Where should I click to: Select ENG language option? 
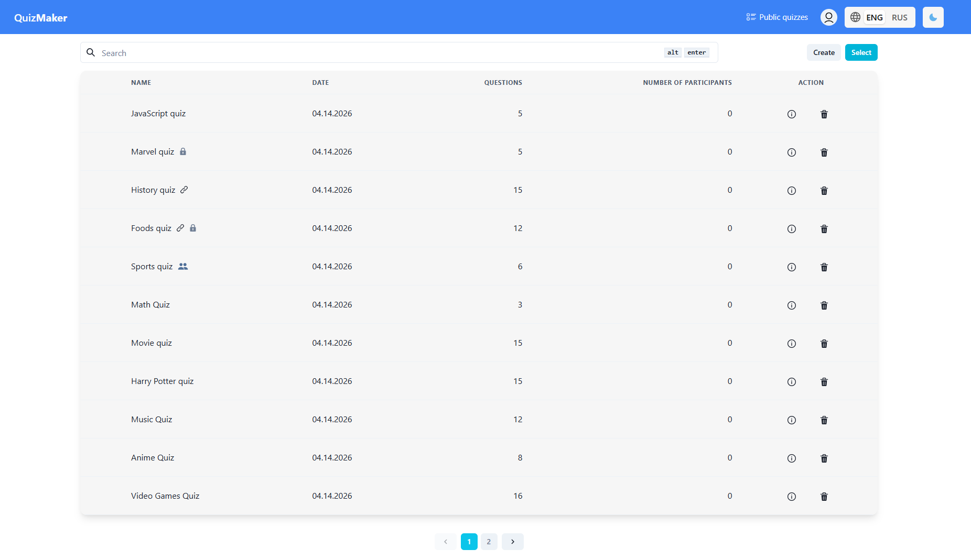tap(874, 17)
